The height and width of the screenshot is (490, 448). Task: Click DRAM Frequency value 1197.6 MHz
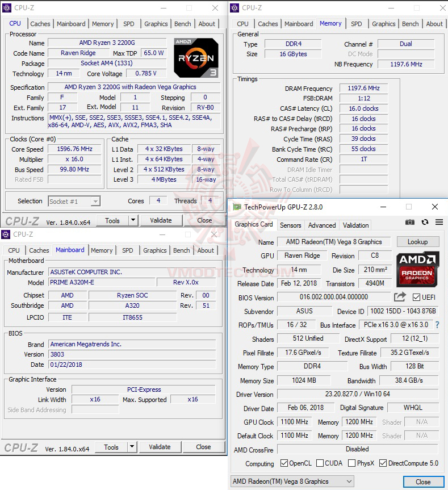[x=363, y=89]
